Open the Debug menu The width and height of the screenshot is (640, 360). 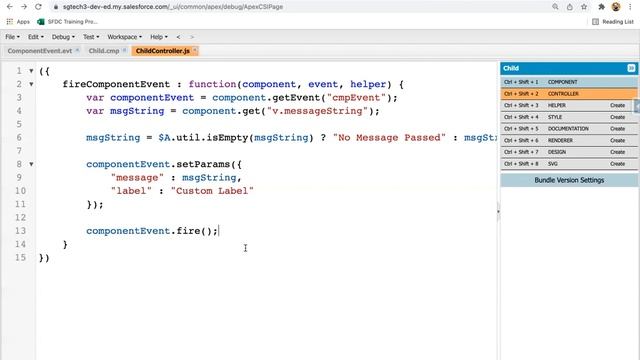[63, 37]
